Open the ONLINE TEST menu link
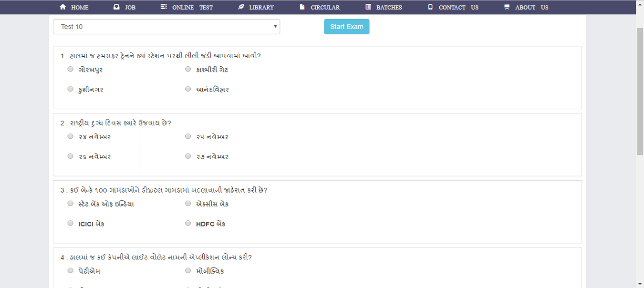This screenshot has height=288, width=644. coord(192,8)
